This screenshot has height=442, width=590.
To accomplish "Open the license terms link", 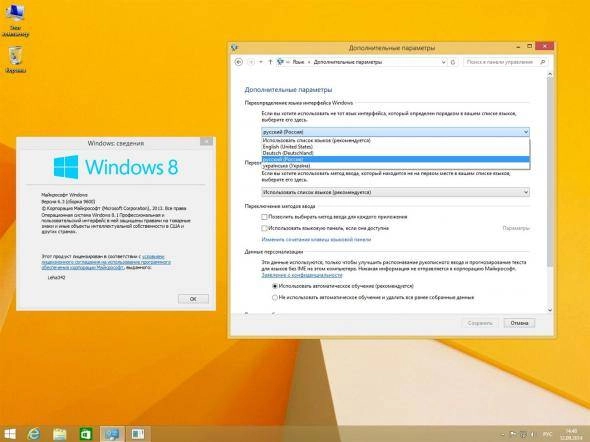I will pyautogui.click(x=106, y=262).
